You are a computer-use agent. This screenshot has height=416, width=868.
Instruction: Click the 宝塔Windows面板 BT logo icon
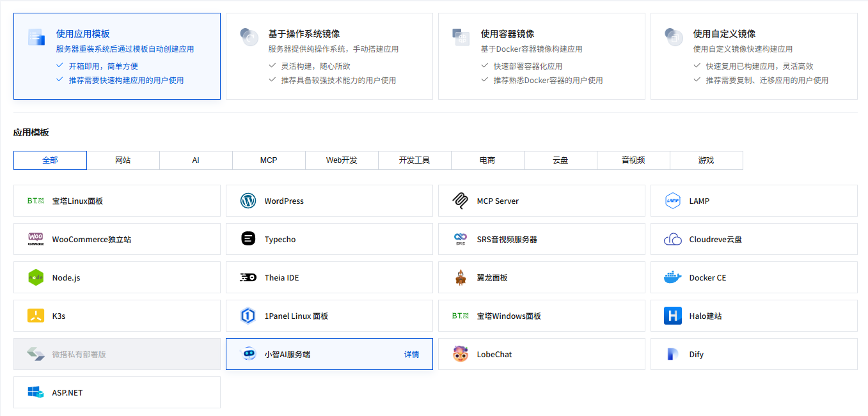click(x=461, y=316)
